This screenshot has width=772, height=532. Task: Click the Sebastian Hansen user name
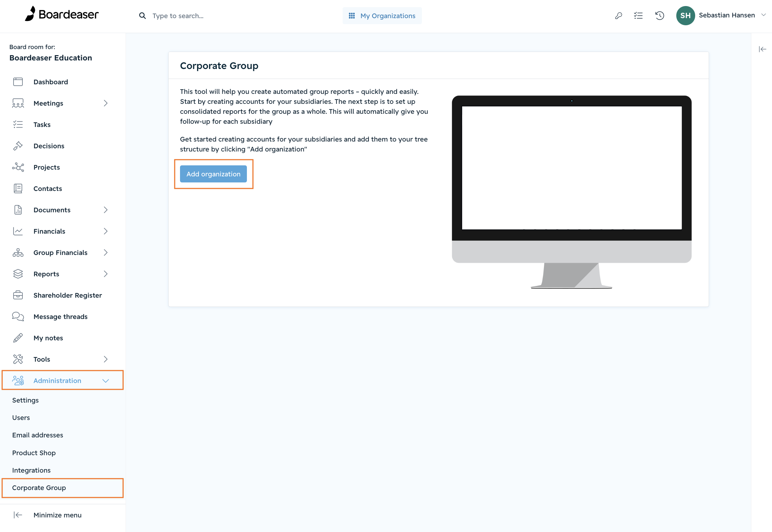point(727,15)
